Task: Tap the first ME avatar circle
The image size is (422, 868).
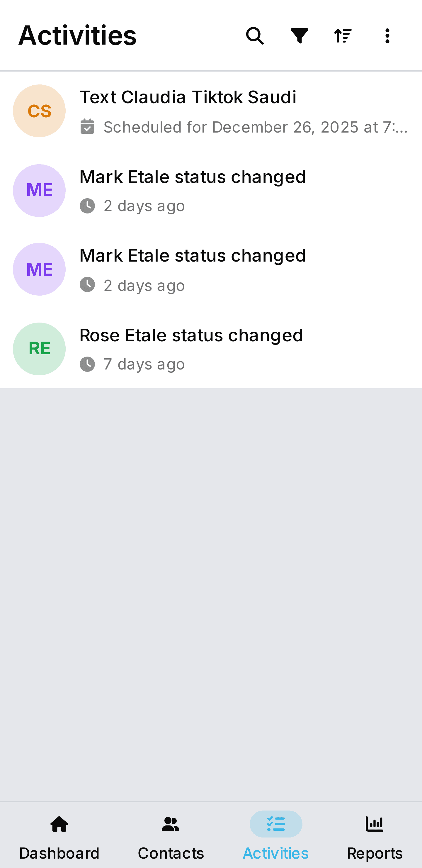Action: 39,190
